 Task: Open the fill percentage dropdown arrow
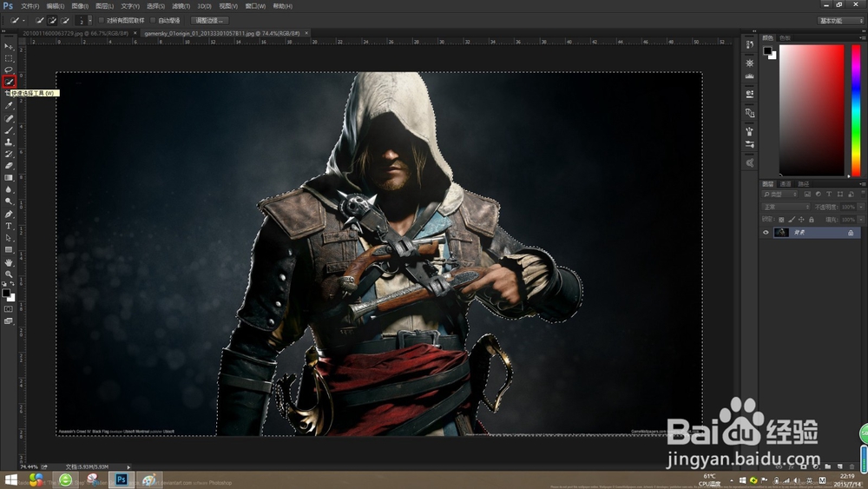click(x=861, y=219)
